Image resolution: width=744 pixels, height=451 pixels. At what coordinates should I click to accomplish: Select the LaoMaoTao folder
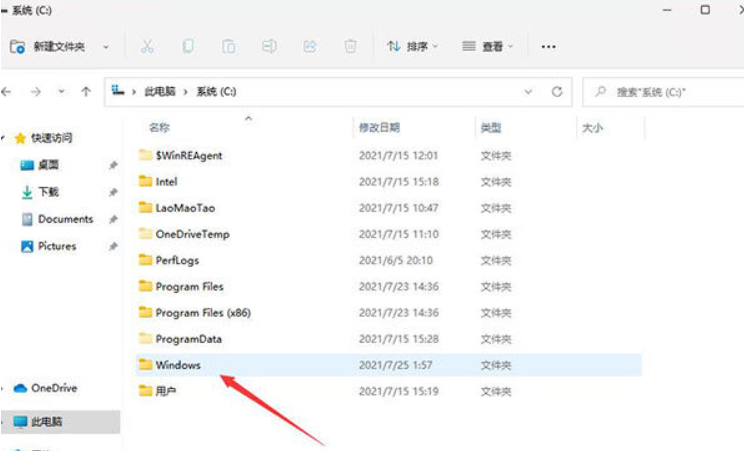(389, 207)
